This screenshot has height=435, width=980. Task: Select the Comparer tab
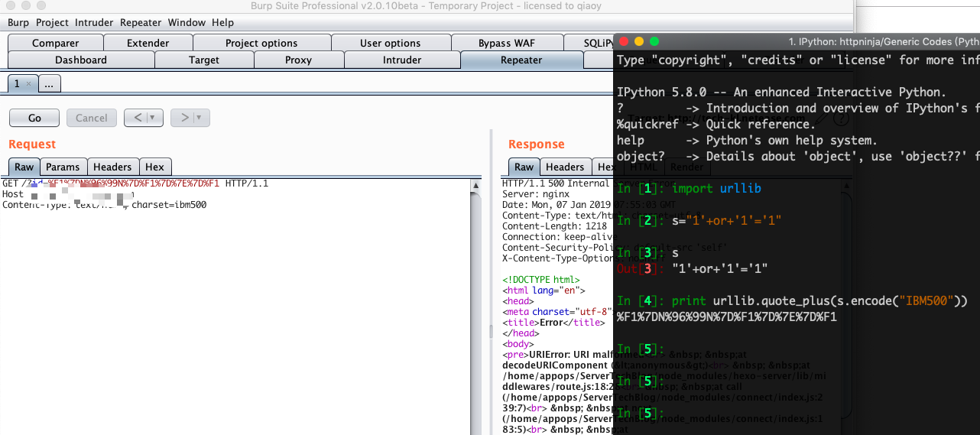coord(55,43)
